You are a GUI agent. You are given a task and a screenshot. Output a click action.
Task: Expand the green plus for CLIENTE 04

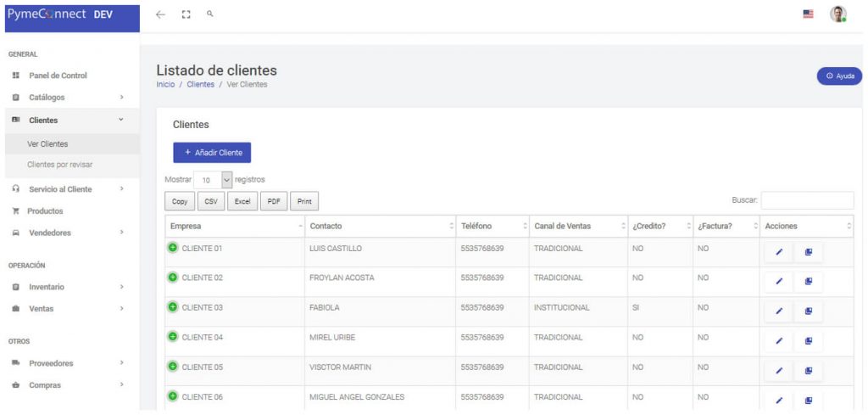point(173,336)
